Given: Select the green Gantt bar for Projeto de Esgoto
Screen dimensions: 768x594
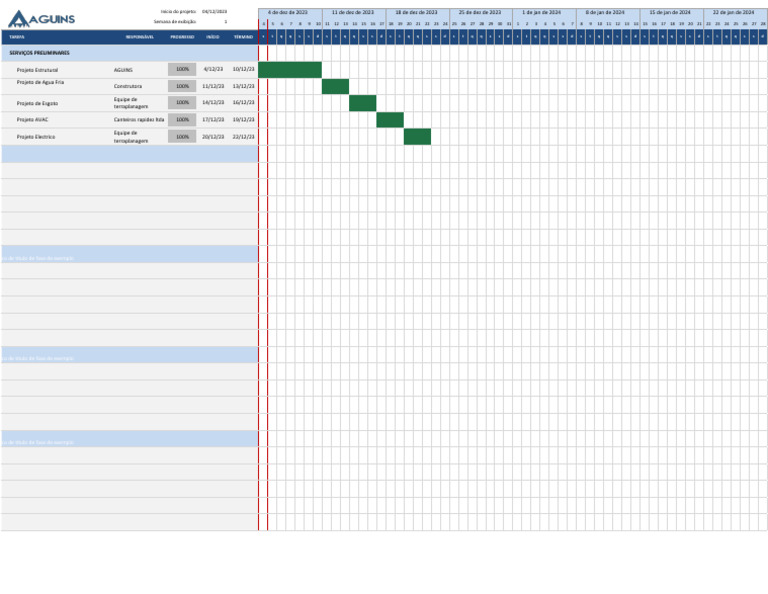Looking at the screenshot, I should pos(363,103).
